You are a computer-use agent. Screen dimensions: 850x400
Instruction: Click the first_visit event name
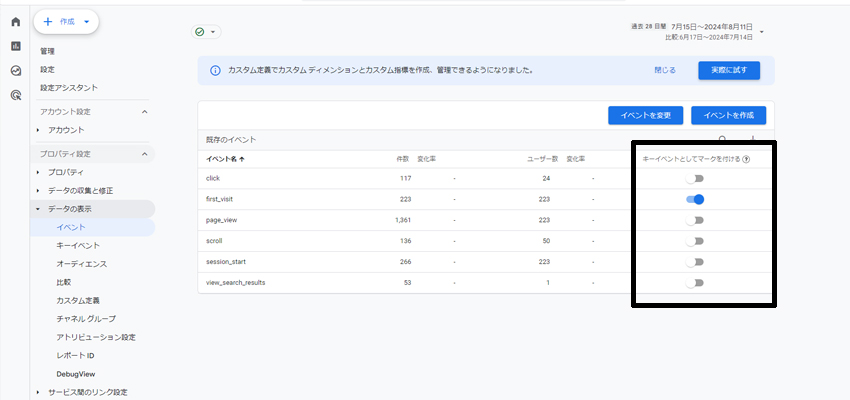tap(220, 199)
